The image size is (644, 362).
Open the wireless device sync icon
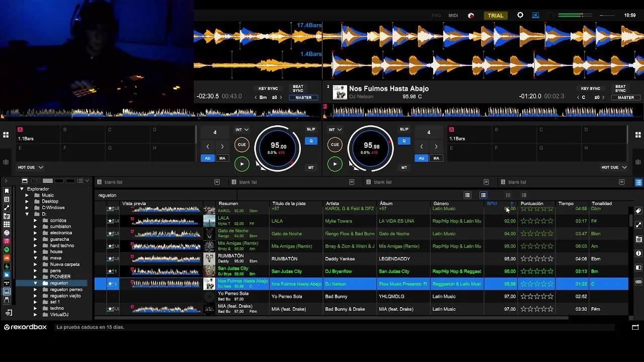pos(9,313)
